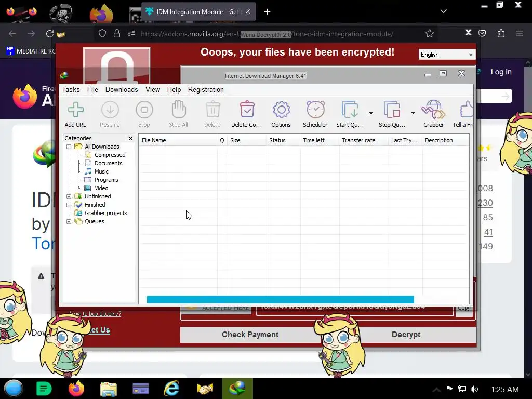Open the Pocket save icon
The width and height of the screenshot is (532, 399).
(x=482, y=33)
